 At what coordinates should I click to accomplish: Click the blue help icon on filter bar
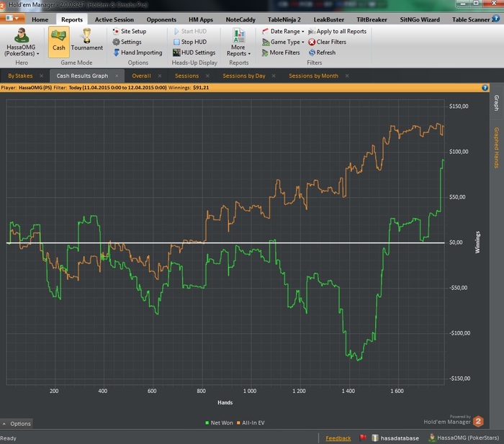[x=485, y=88]
